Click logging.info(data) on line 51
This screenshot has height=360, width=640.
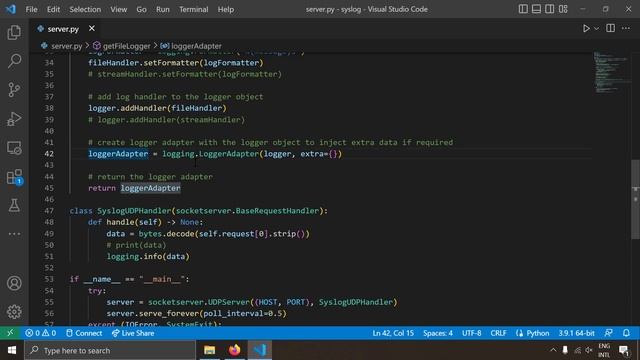point(148,257)
